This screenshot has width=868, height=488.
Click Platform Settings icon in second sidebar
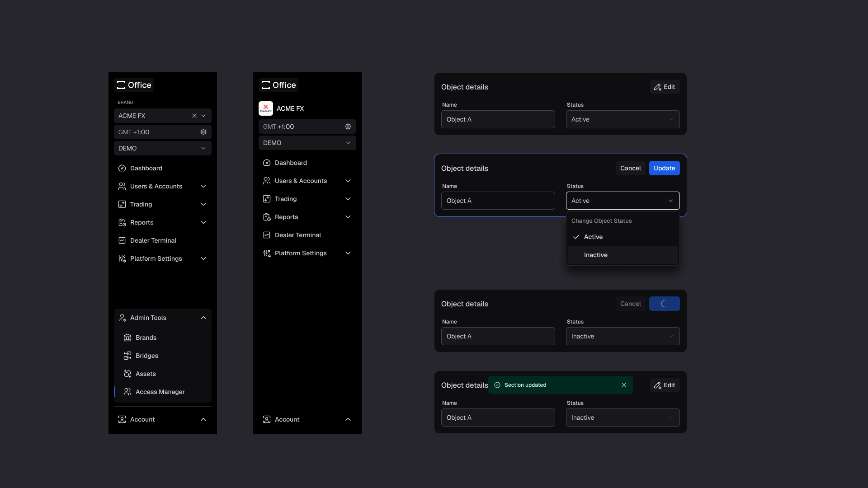pos(267,253)
